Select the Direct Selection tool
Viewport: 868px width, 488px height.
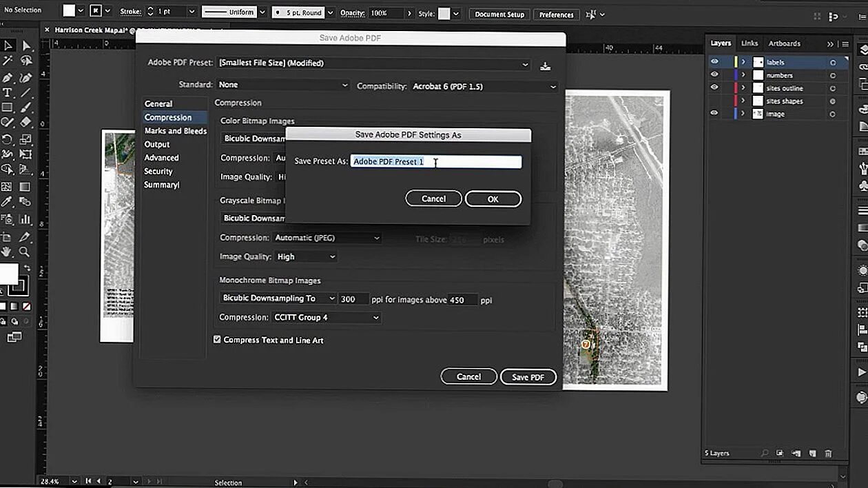click(25, 45)
